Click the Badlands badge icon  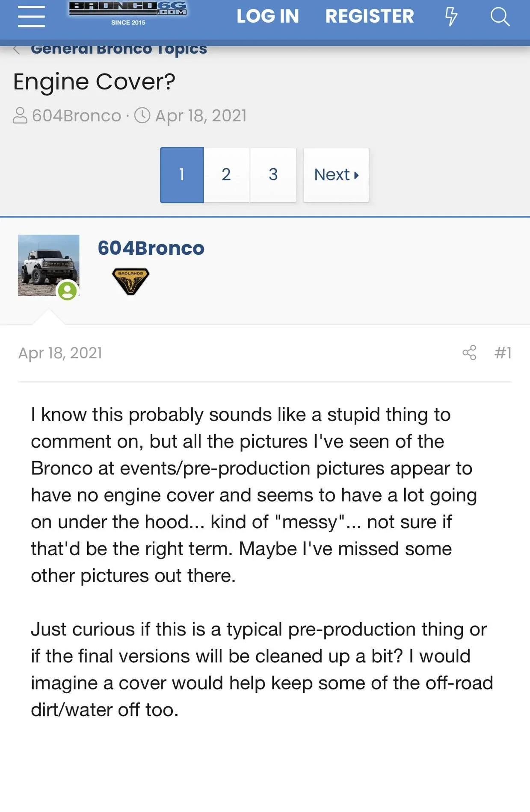pyautogui.click(x=130, y=281)
